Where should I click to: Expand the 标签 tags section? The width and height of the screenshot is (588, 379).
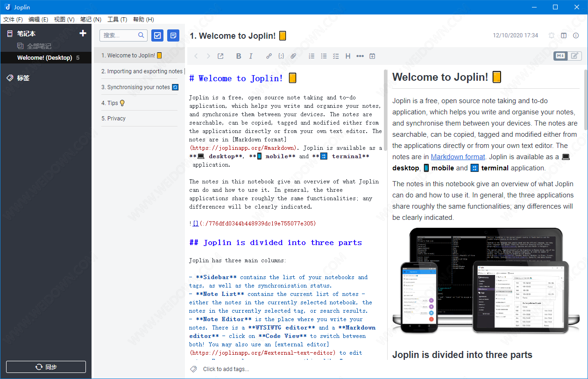[x=23, y=78]
